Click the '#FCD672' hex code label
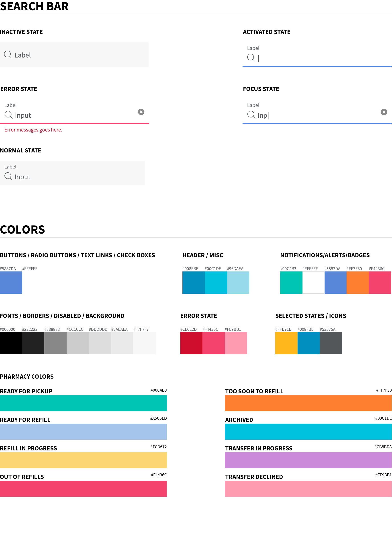The width and height of the screenshot is (392, 536). tap(159, 447)
